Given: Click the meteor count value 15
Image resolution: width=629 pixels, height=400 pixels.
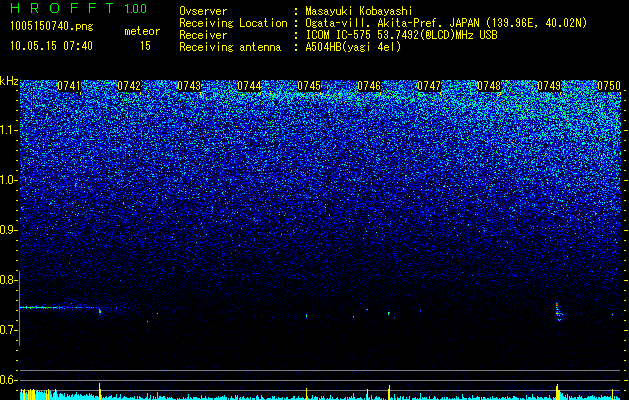Looking at the screenshot, I should click(145, 46).
